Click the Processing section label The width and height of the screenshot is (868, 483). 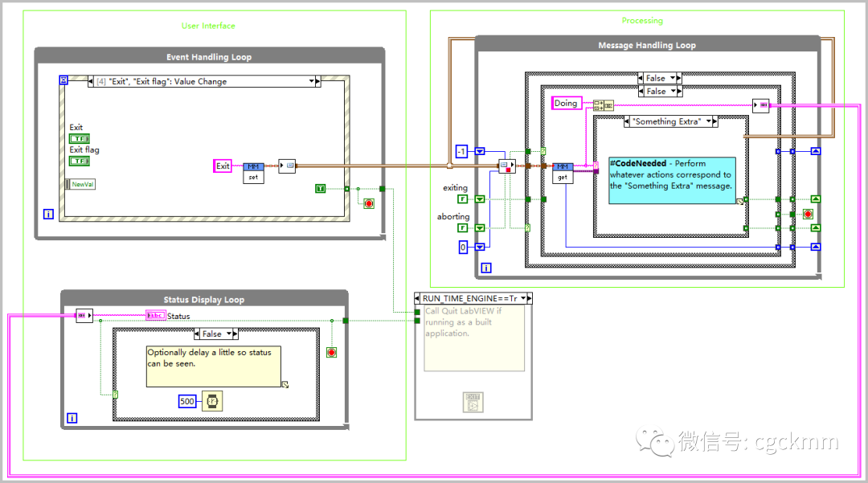pyautogui.click(x=642, y=20)
